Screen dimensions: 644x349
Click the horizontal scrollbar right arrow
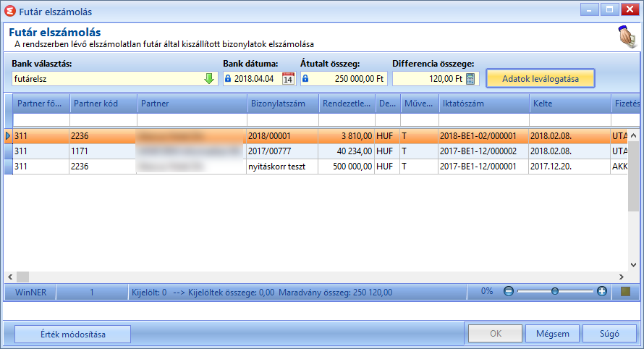(x=622, y=277)
